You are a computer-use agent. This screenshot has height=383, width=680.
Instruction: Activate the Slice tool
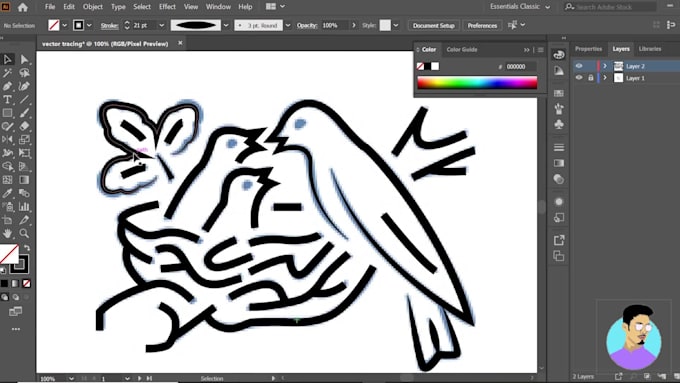(24, 220)
